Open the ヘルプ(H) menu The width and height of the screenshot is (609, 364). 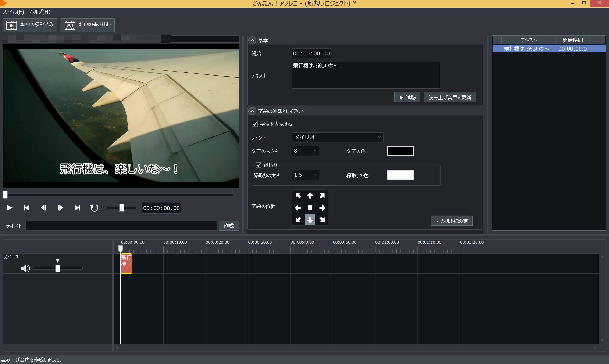tap(40, 12)
